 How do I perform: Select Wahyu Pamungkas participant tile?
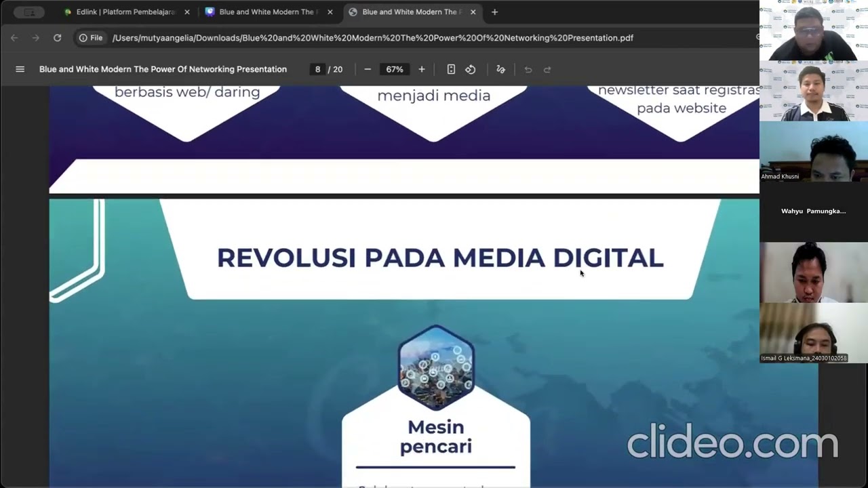[814, 211]
